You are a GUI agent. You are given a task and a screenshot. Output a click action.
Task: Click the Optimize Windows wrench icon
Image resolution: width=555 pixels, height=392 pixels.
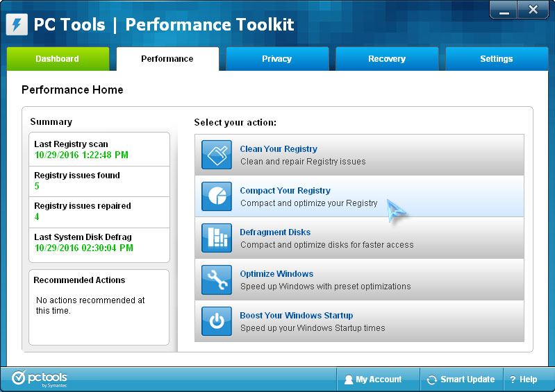pos(216,280)
